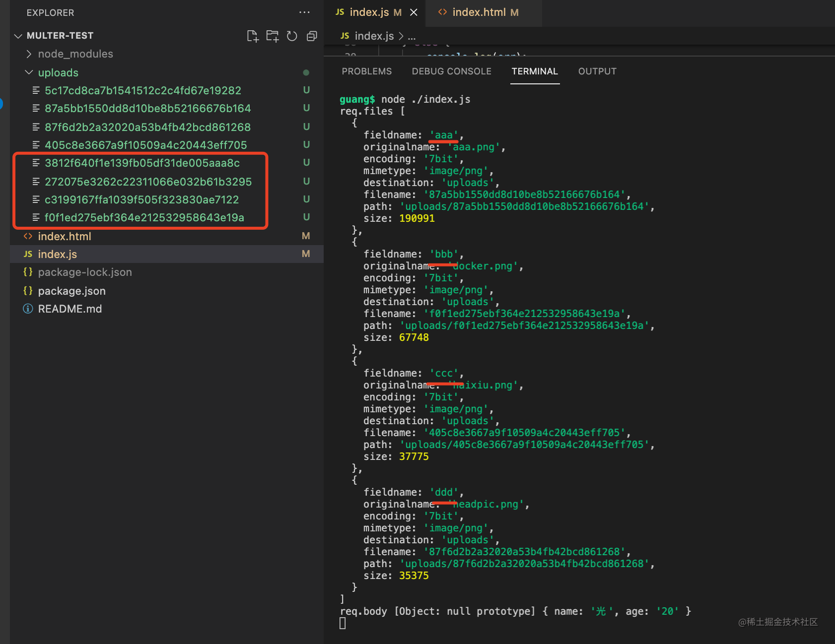Collapse the MULTER-TEST project section
The image size is (835, 644).
tap(18, 36)
